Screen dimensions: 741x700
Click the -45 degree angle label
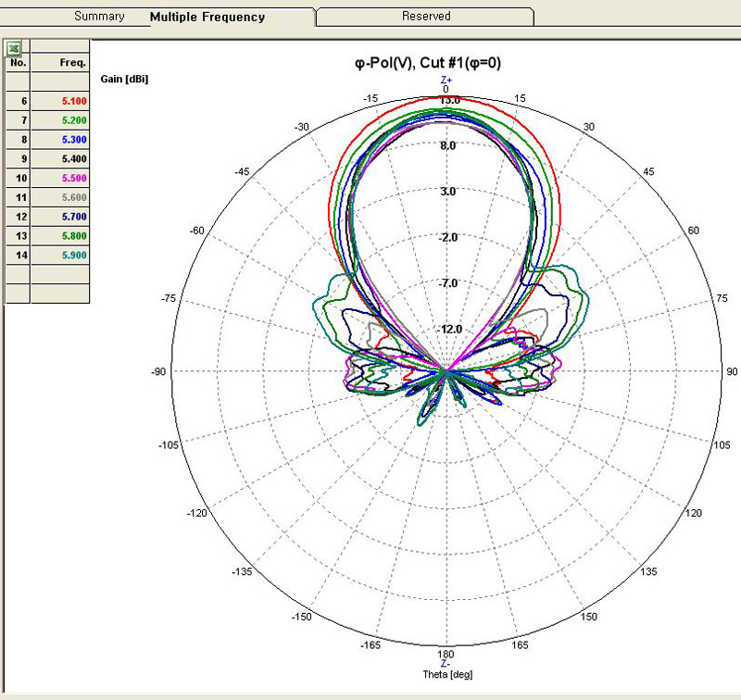pos(242,172)
